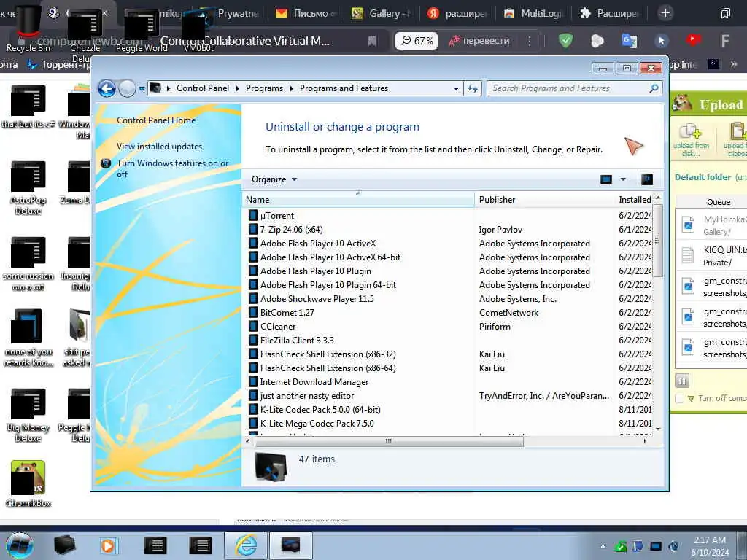
Task: Select the µTorrent entry
Action: click(x=277, y=216)
